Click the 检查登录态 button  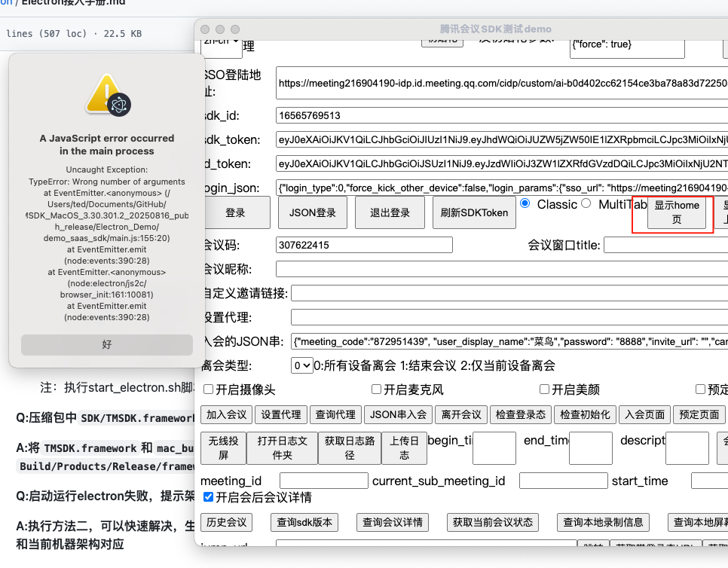(521, 414)
